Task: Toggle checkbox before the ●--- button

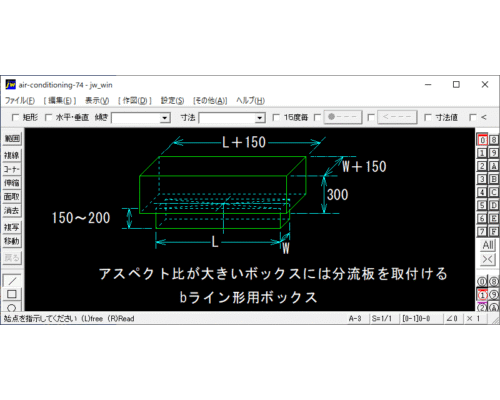Action: [317, 117]
